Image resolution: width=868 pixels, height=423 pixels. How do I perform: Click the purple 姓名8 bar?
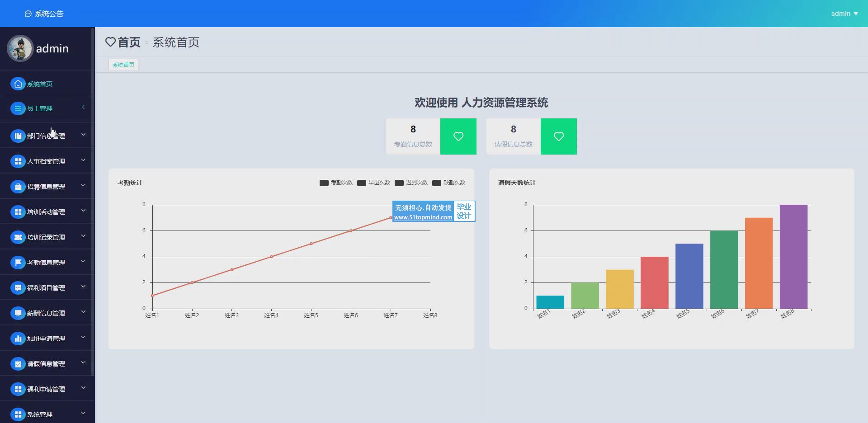[793, 257]
